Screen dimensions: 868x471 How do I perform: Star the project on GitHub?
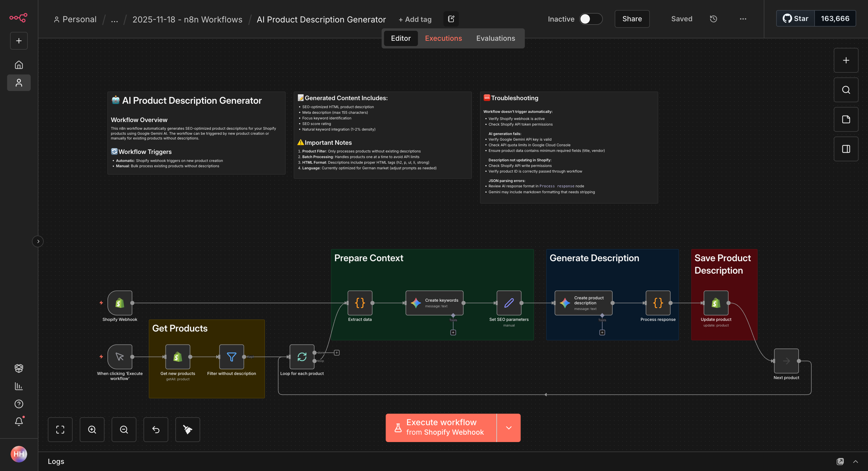(795, 19)
